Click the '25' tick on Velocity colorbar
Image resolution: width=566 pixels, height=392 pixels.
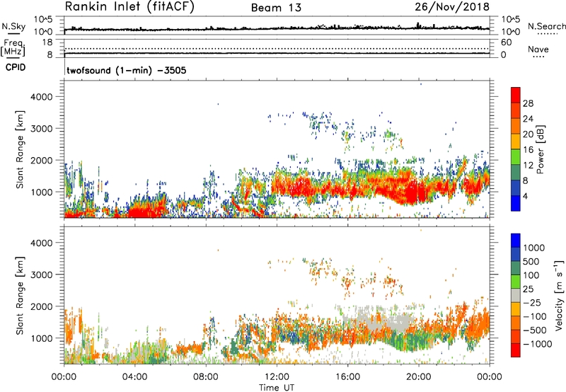tap(528, 289)
